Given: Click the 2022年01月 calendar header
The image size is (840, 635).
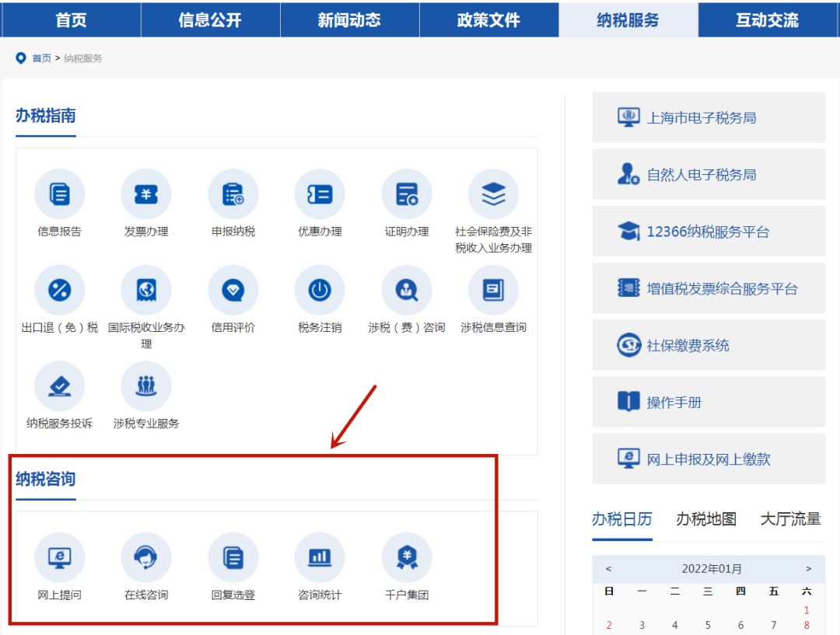Looking at the screenshot, I should pos(712,569).
